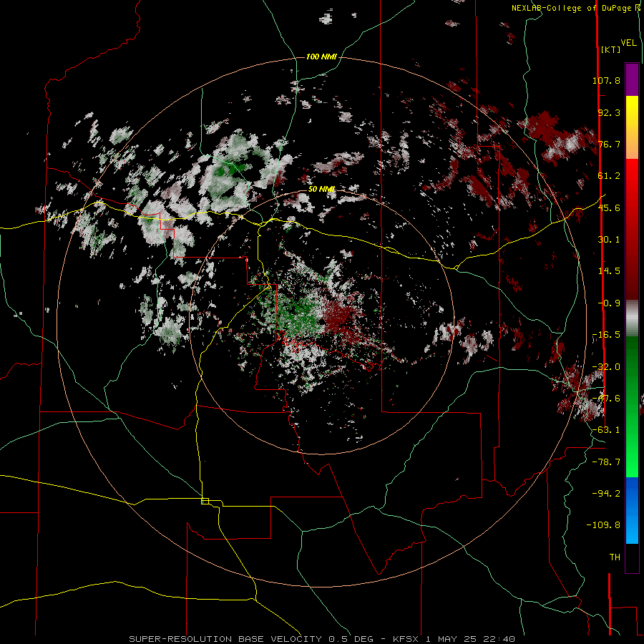Click the 14.5 scale value
This screenshot has height=644, width=644.
[x=609, y=271]
